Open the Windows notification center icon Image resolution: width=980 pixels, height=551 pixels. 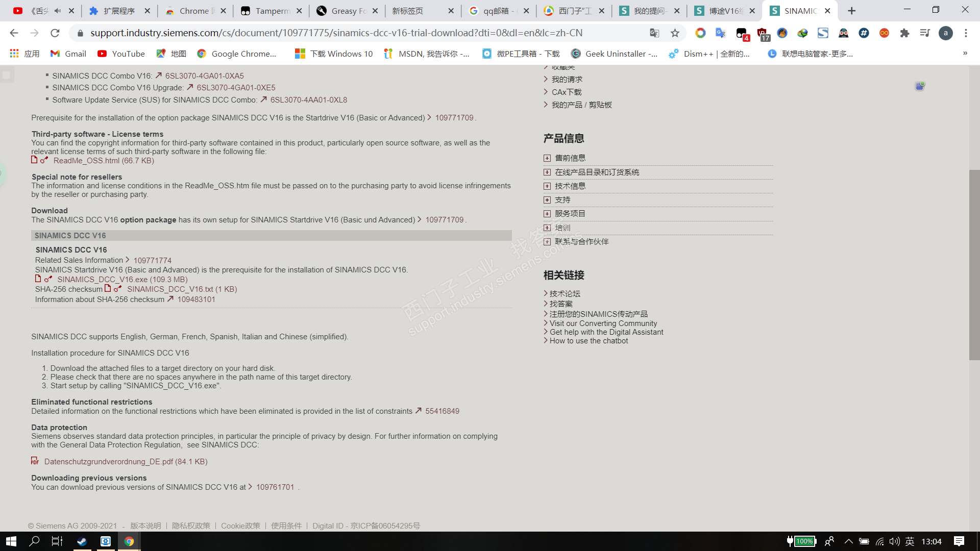(x=959, y=541)
